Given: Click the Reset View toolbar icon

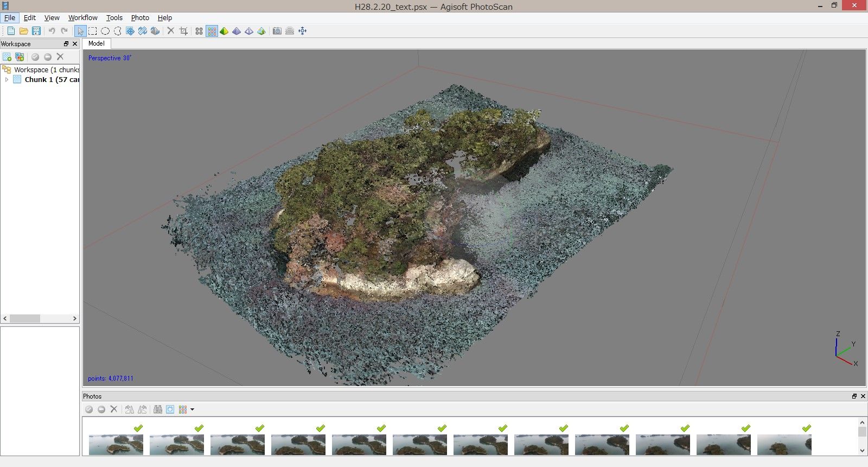Looking at the screenshot, I should click(x=302, y=31).
